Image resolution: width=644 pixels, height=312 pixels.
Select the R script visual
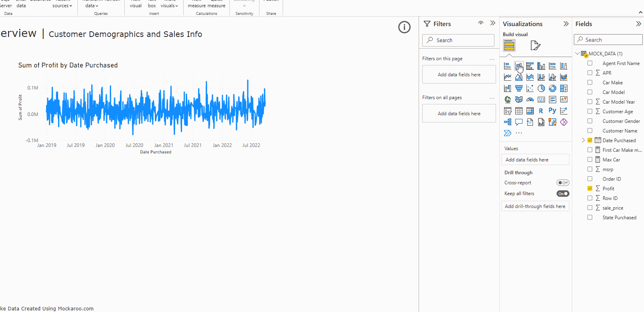(541, 111)
